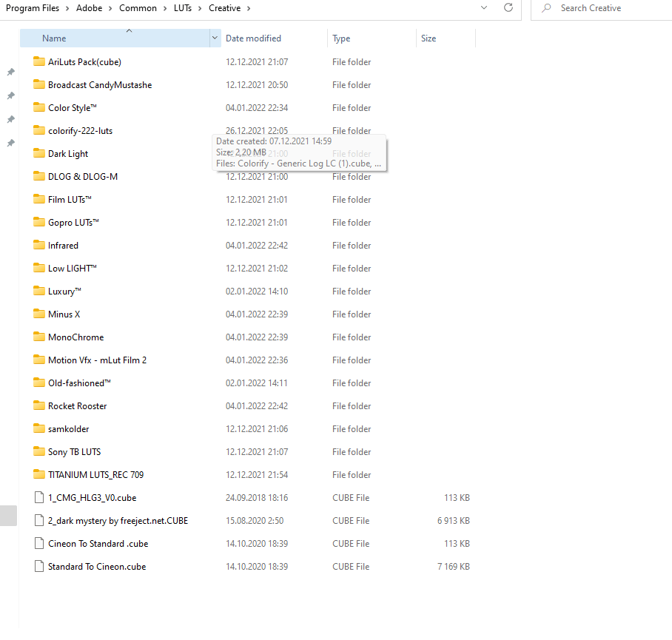
Task: Select the 1_CMG_HLG3_V0.cube file icon
Action: (39, 497)
